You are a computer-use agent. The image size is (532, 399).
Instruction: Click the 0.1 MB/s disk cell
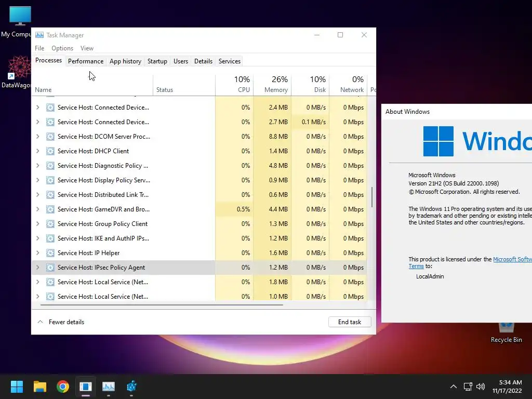point(311,122)
